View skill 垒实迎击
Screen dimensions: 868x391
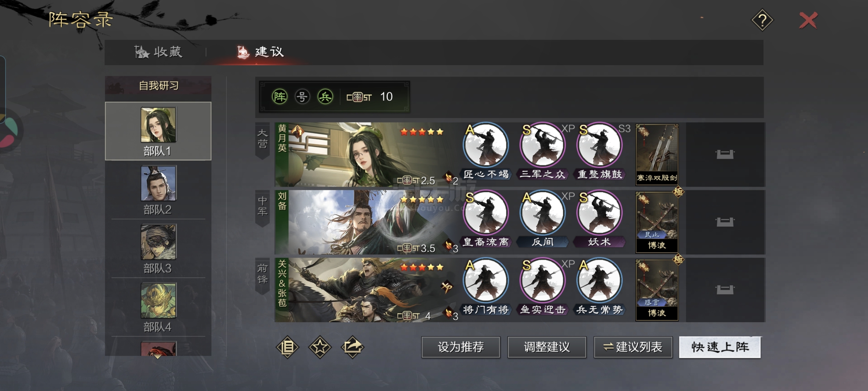[542, 287]
